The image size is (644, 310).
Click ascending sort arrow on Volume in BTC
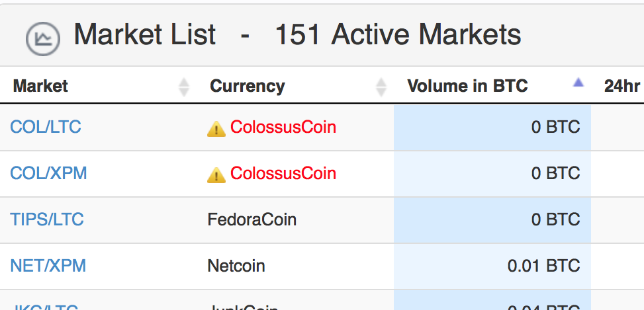pyautogui.click(x=578, y=83)
